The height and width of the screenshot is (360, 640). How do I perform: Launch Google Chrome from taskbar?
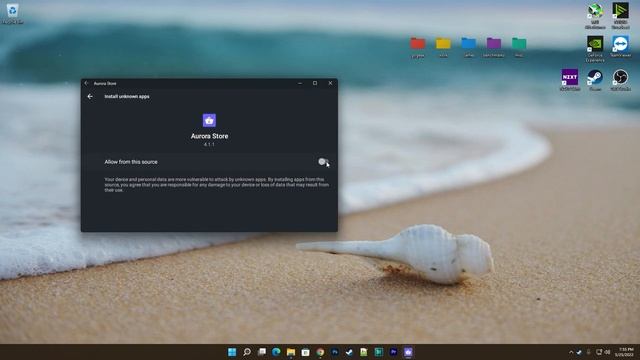320,352
